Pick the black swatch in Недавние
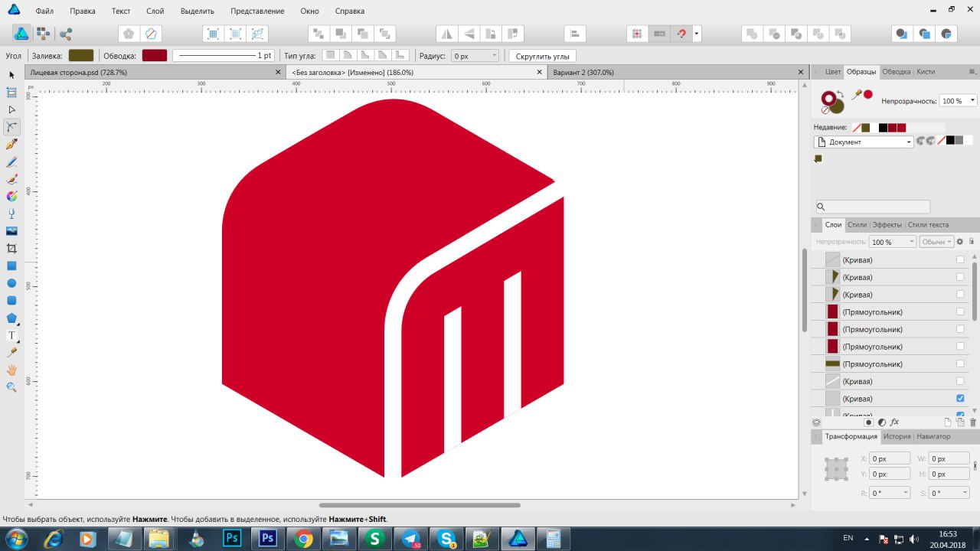 883,128
